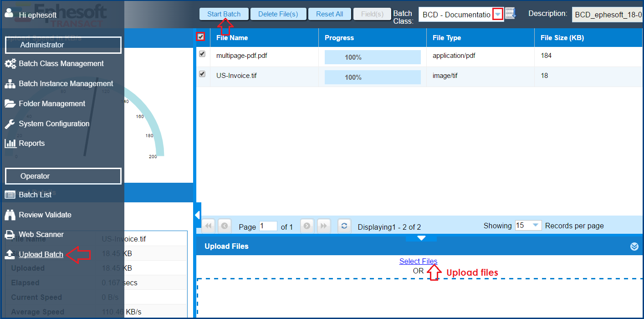Open Batch Class Management
644x319 pixels.
[x=61, y=64]
